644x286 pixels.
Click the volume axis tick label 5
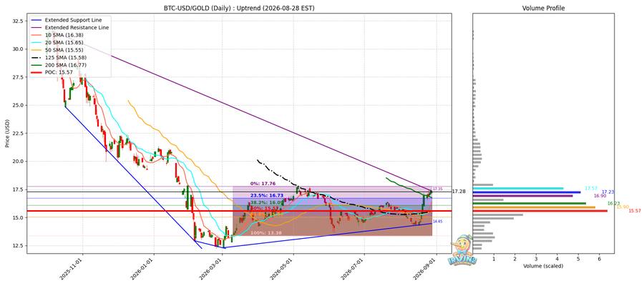[578, 259]
